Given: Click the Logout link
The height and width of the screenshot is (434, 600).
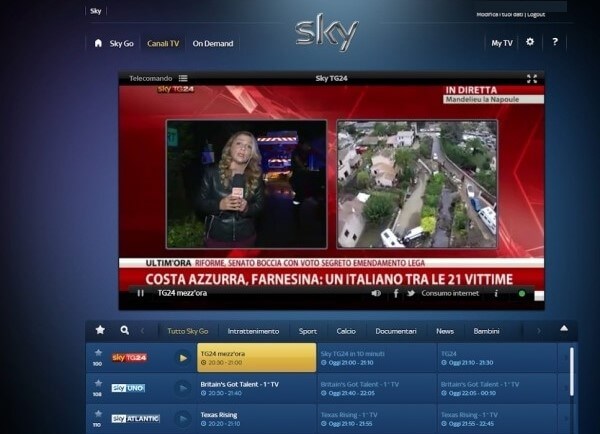Looking at the screenshot, I should 536,15.
